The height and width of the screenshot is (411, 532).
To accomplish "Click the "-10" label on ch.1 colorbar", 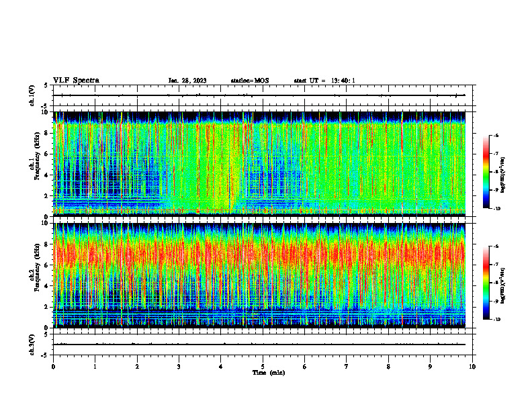I will pyautogui.click(x=497, y=209).
